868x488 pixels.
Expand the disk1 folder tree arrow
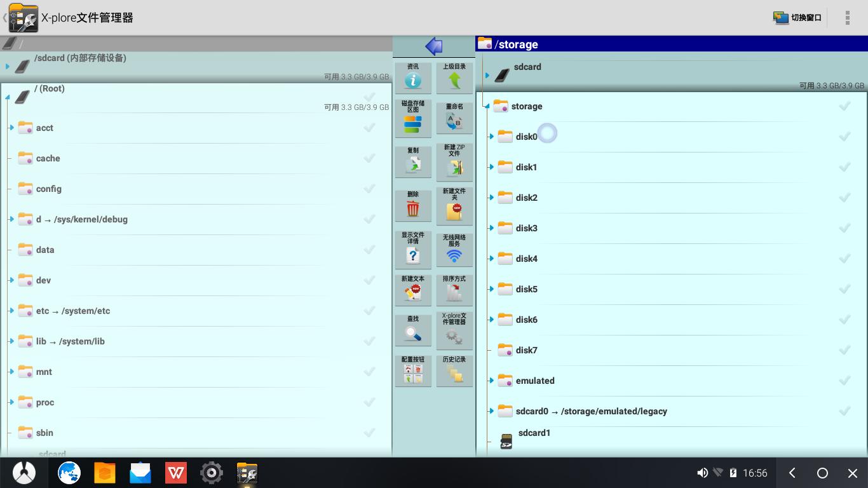(x=491, y=167)
